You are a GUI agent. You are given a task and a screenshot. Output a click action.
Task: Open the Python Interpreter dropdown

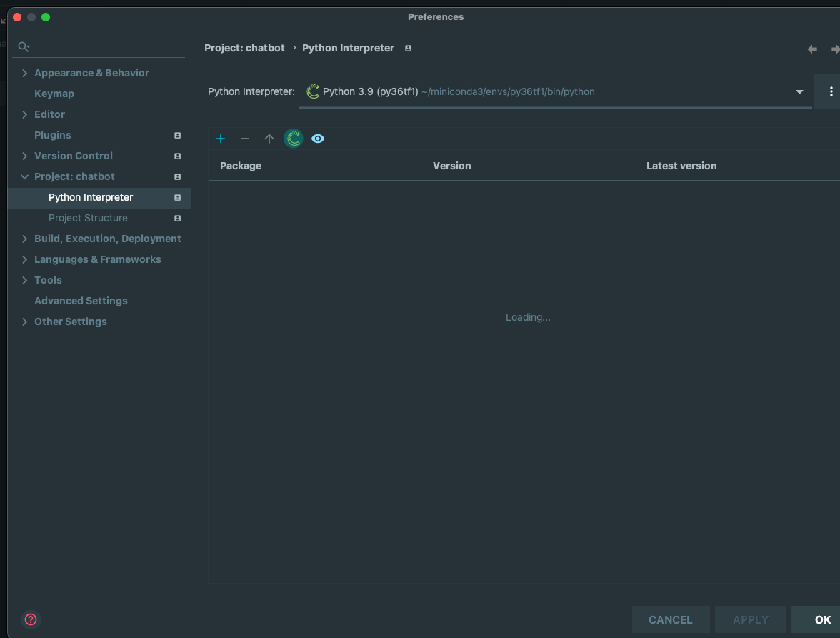click(799, 92)
